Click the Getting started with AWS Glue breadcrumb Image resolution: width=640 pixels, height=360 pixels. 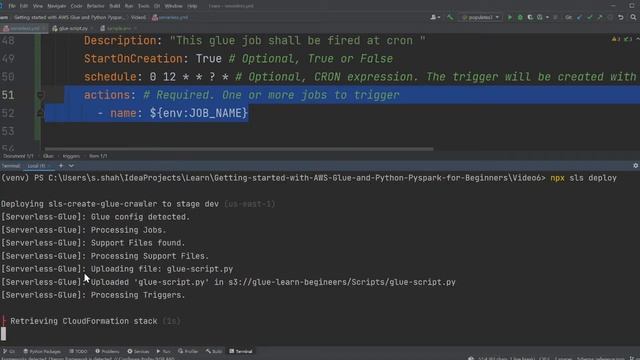(69, 18)
